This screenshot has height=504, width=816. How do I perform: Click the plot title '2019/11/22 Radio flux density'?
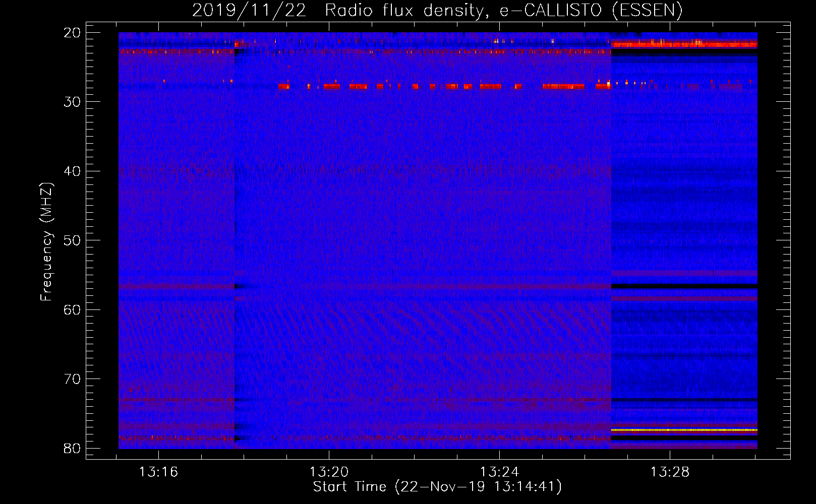[x=437, y=11]
